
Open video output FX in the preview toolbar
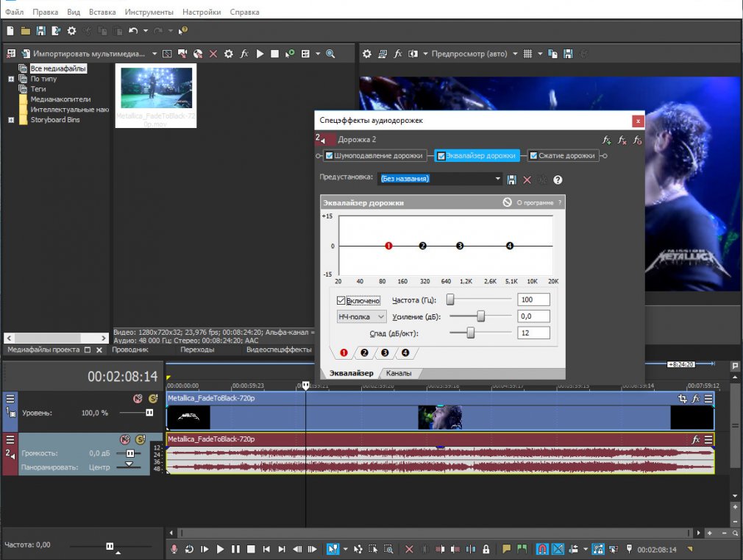[x=397, y=54]
